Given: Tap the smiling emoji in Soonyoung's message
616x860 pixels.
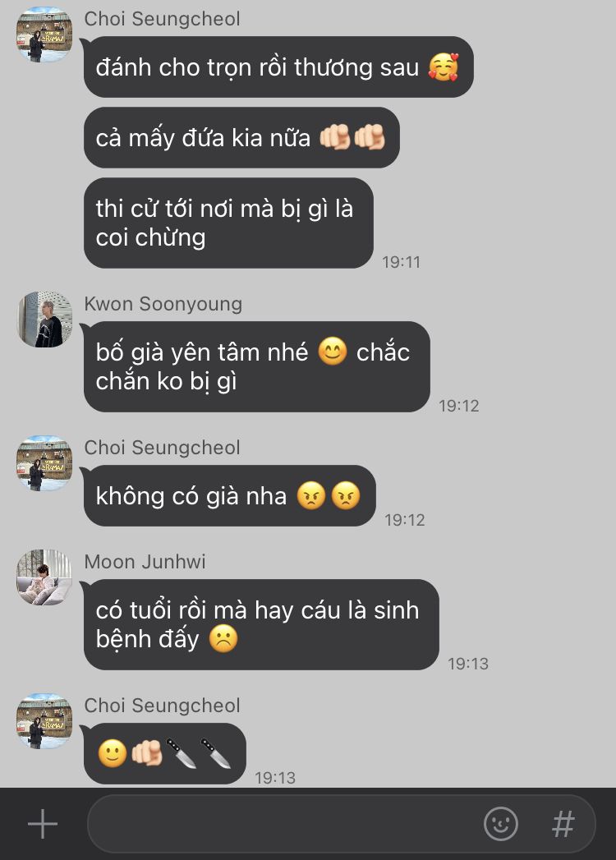Looking at the screenshot, I should coord(333,352).
